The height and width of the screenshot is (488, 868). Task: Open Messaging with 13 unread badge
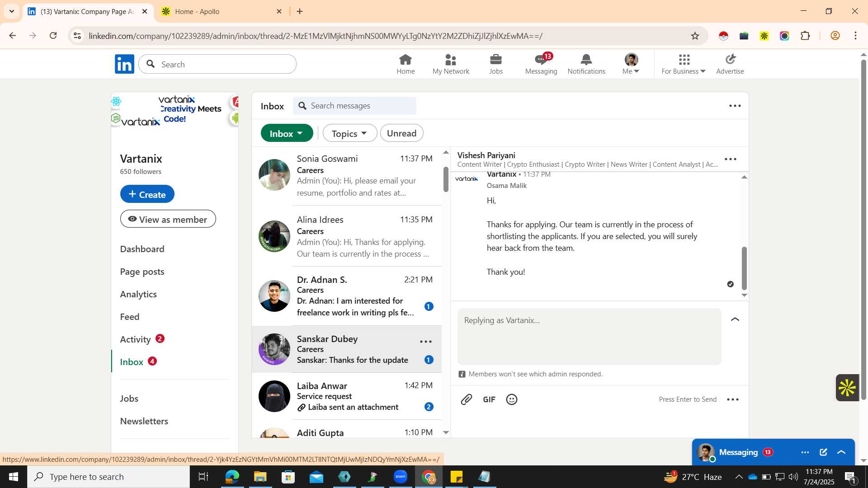tap(541, 64)
